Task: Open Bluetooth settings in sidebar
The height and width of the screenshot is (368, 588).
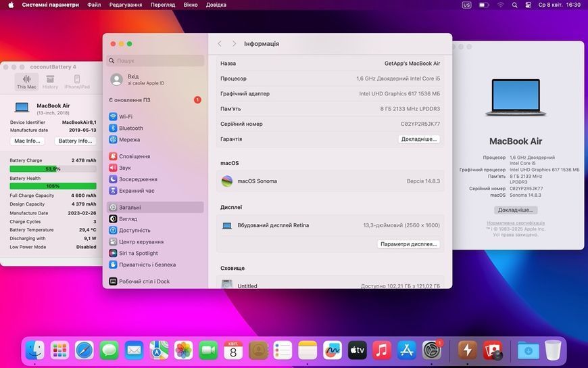Action: (x=155, y=128)
